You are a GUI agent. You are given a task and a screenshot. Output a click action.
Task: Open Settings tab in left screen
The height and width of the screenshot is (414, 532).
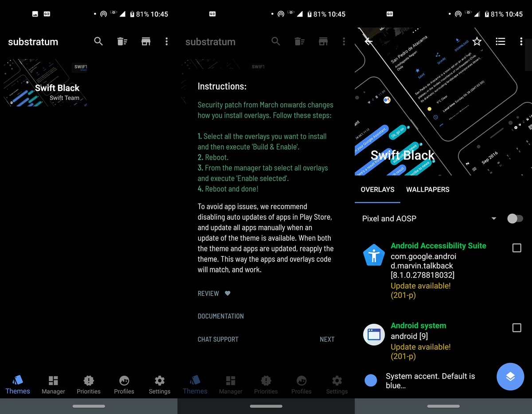click(160, 385)
